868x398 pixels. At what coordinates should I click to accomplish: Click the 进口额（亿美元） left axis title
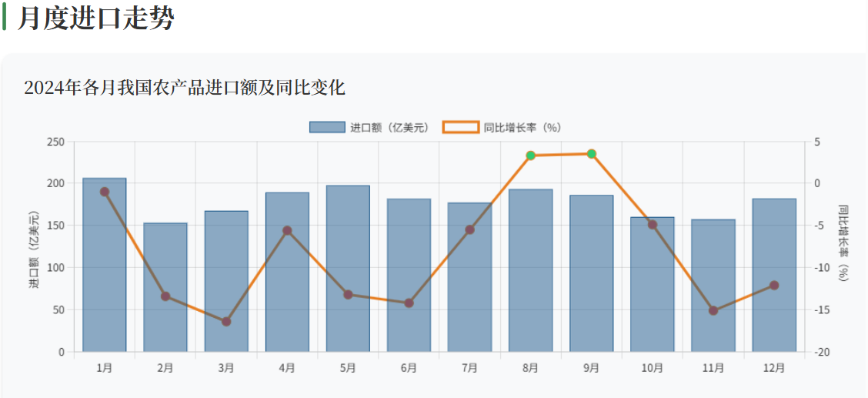pos(34,249)
